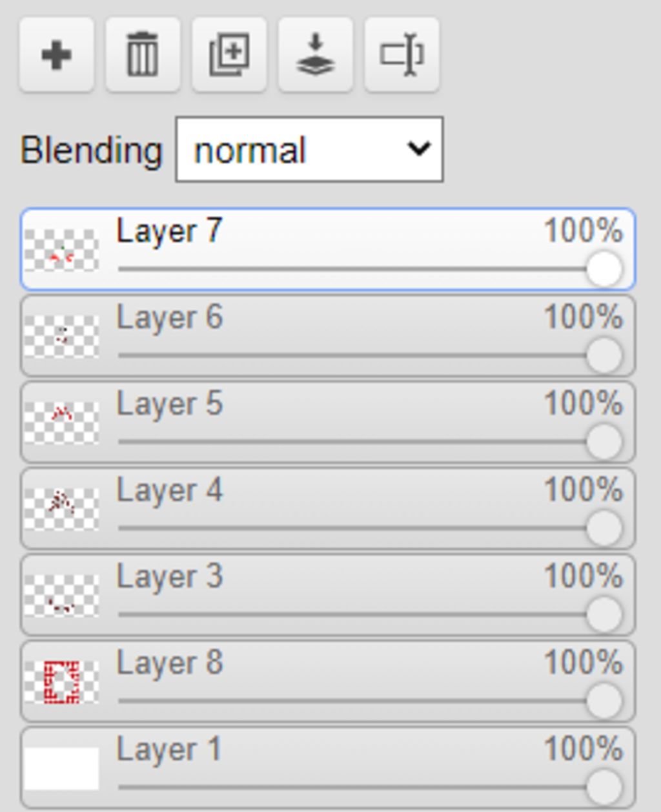Click the merge layer down icon
This screenshot has width=661, height=812.
[x=315, y=55]
